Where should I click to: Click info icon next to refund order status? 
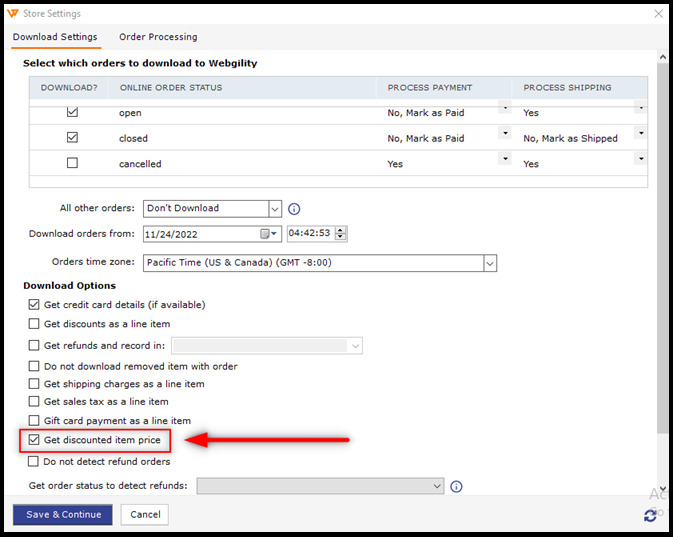(x=456, y=487)
